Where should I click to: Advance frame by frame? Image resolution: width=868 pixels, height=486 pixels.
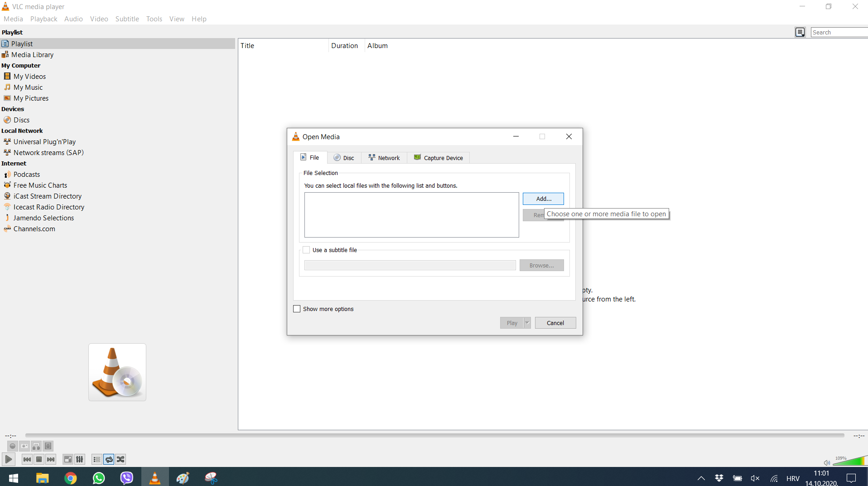click(48, 446)
